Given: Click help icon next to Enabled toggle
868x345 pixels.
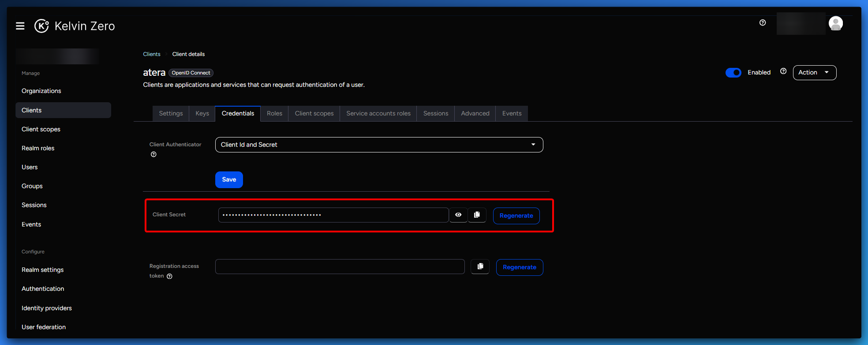Looking at the screenshot, I should (783, 71).
